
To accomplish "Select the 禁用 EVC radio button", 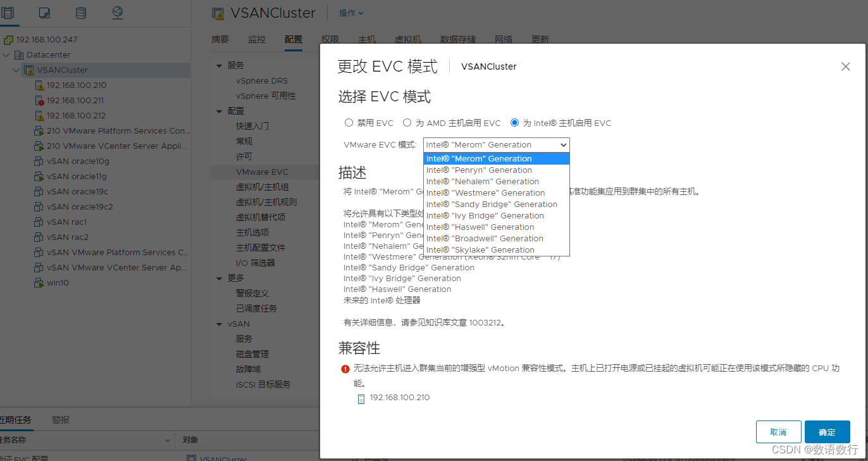I will click(349, 122).
